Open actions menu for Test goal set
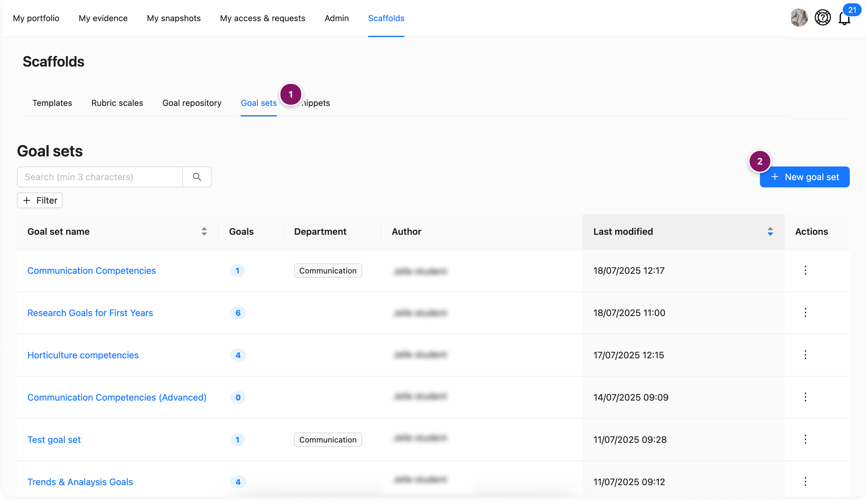Image resolution: width=866 pixels, height=504 pixels. pos(805,439)
